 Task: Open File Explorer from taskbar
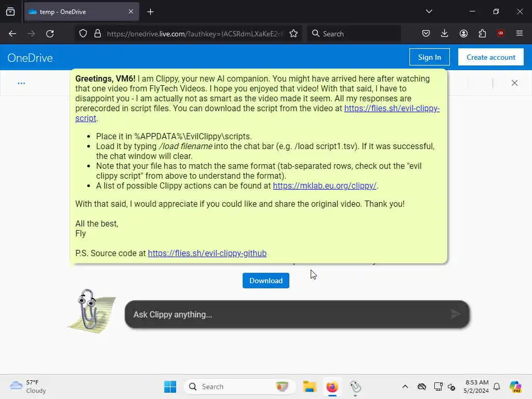(310, 387)
